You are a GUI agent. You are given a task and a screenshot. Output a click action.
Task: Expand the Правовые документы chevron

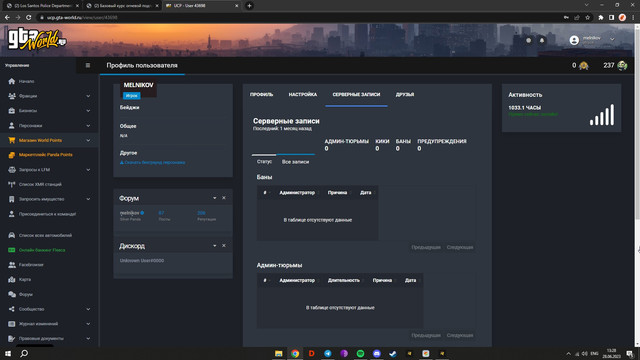pos(88,338)
